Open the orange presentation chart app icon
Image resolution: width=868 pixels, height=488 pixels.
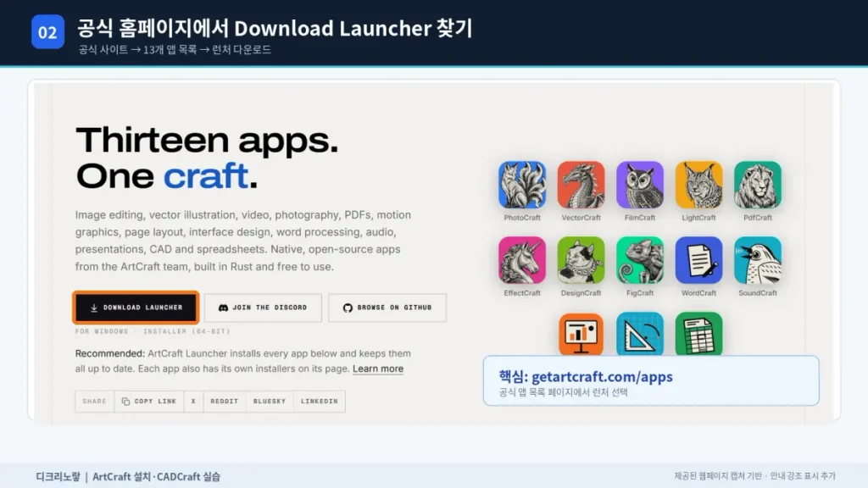[x=581, y=334]
